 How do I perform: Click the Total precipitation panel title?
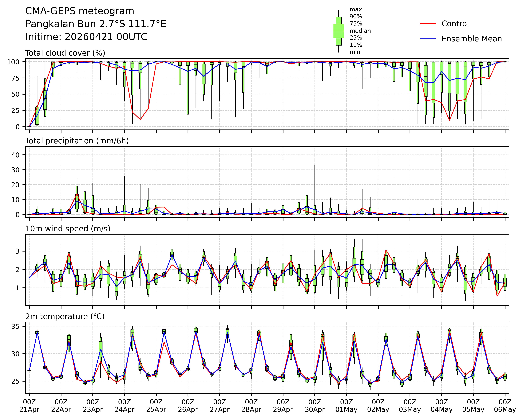coord(77,141)
